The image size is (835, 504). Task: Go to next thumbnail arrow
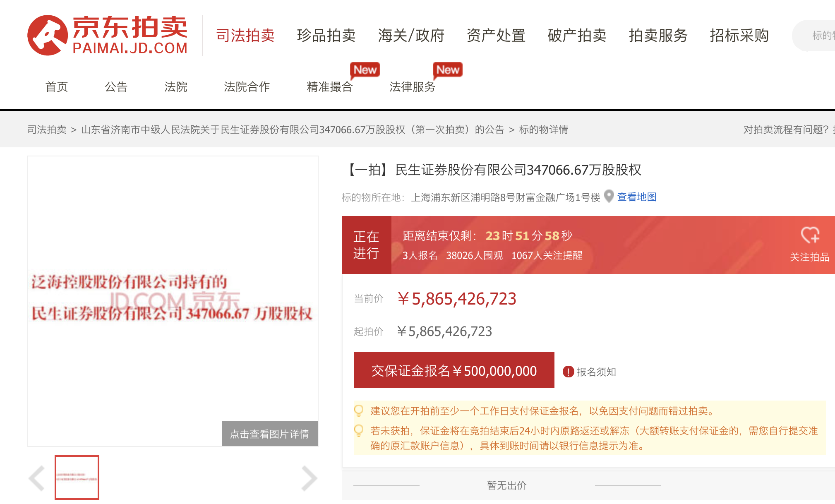[x=309, y=478]
